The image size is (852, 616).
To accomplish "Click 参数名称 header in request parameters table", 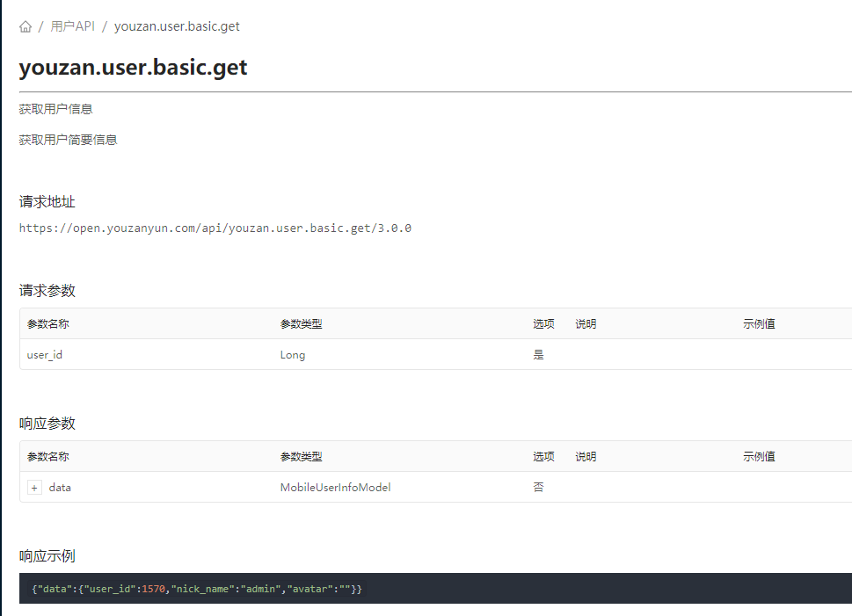I will click(47, 323).
